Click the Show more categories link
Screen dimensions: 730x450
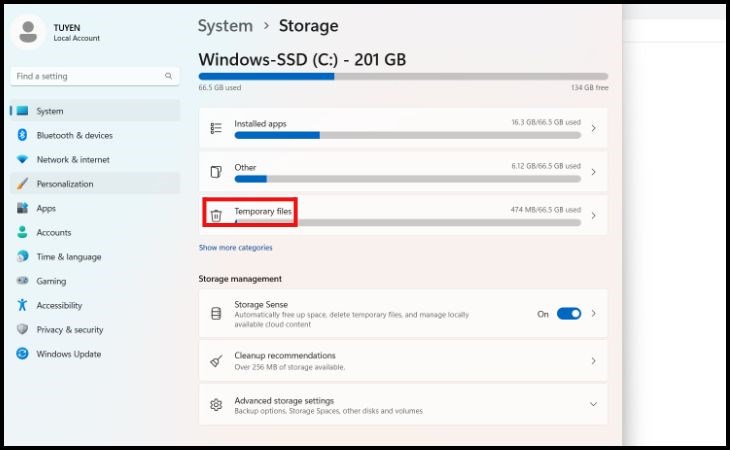(235, 248)
